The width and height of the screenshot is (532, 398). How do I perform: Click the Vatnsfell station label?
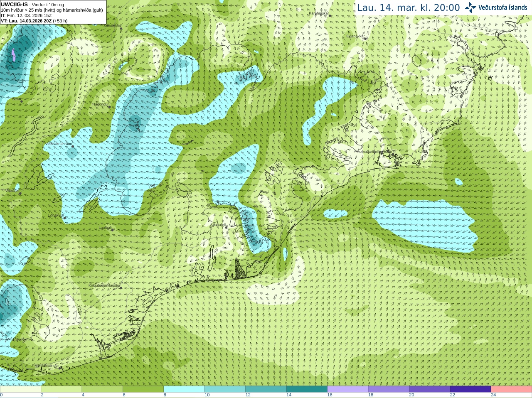coord(12,190)
